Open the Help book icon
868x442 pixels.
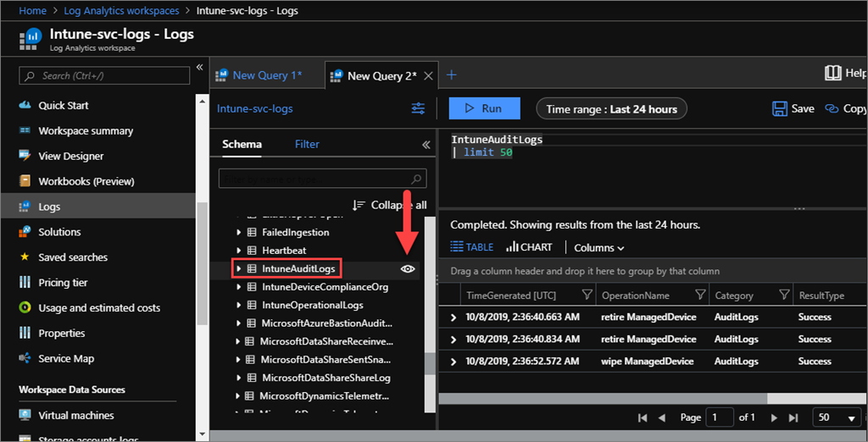833,73
